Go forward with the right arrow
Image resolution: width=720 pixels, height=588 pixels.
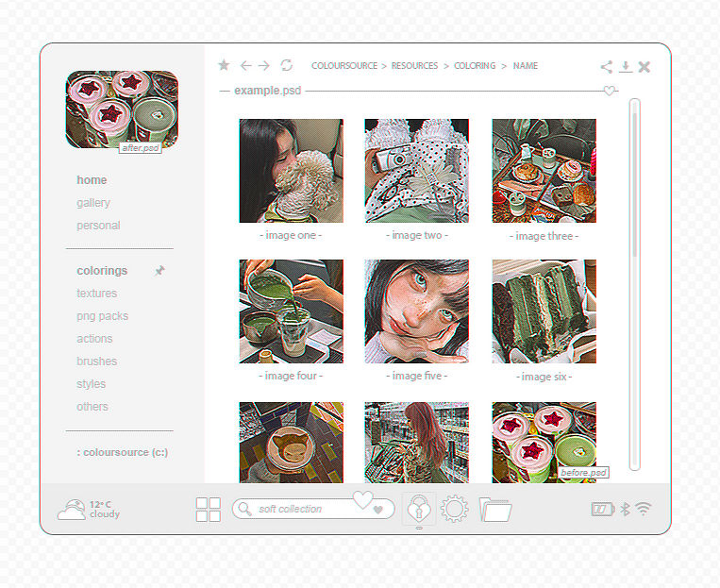pos(264,66)
